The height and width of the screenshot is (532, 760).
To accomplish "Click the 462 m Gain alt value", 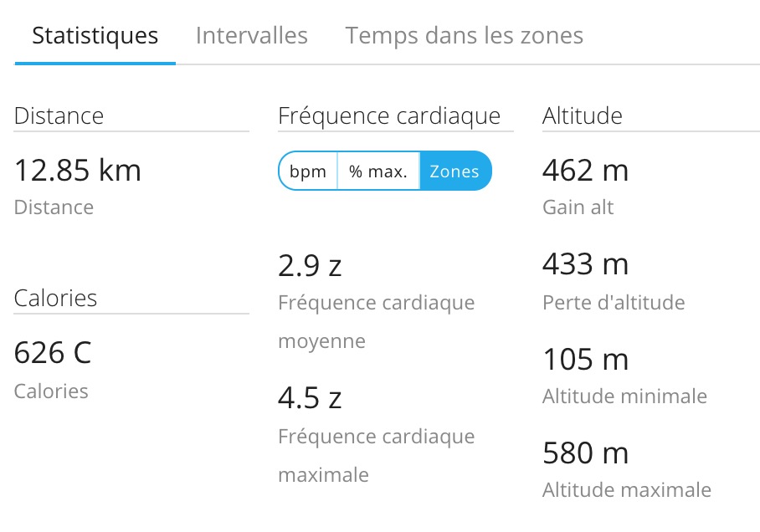I will (585, 171).
